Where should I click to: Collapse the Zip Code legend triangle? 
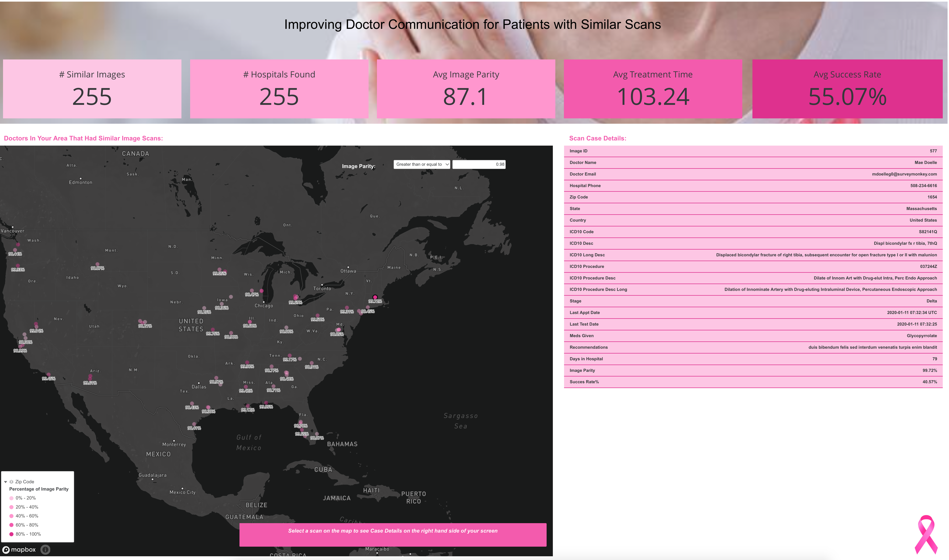pos(6,482)
